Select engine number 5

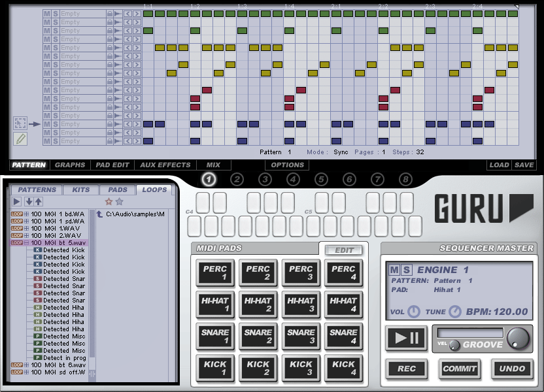coord(321,179)
